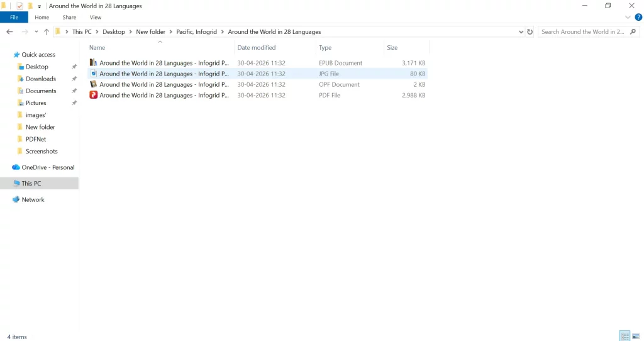Expand the address bar history dropdown
The height and width of the screenshot is (341, 644).
tap(521, 31)
